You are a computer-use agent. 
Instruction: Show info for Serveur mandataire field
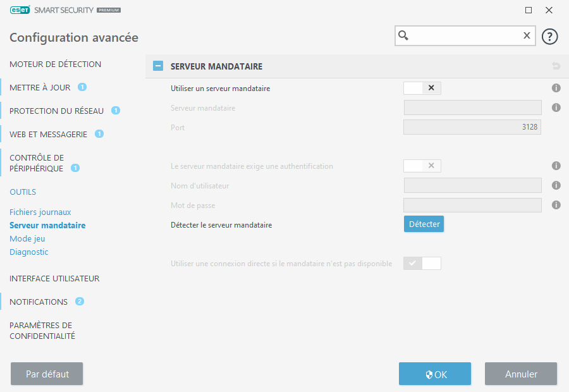(x=556, y=107)
